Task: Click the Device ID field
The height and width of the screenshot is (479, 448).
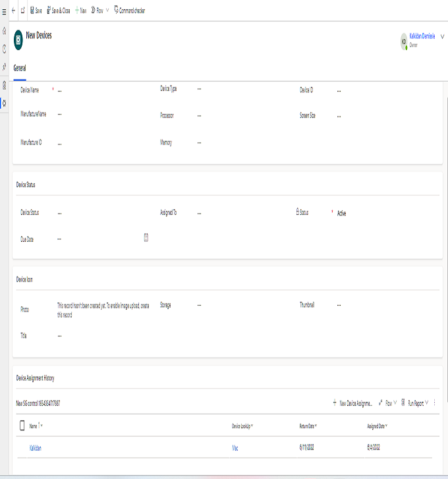Action: 383,90
